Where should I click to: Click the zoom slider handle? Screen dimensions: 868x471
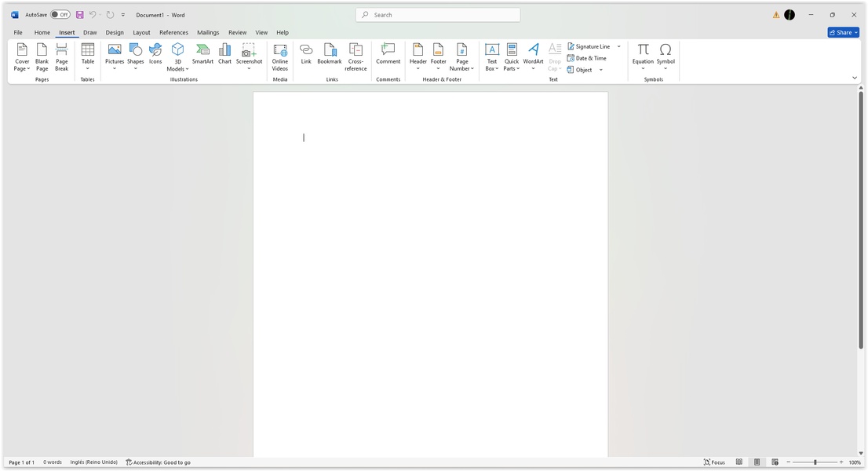(x=815, y=462)
